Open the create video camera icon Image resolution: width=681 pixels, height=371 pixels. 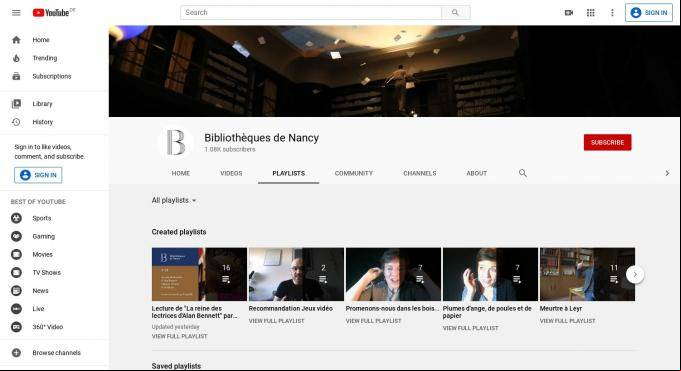click(569, 13)
